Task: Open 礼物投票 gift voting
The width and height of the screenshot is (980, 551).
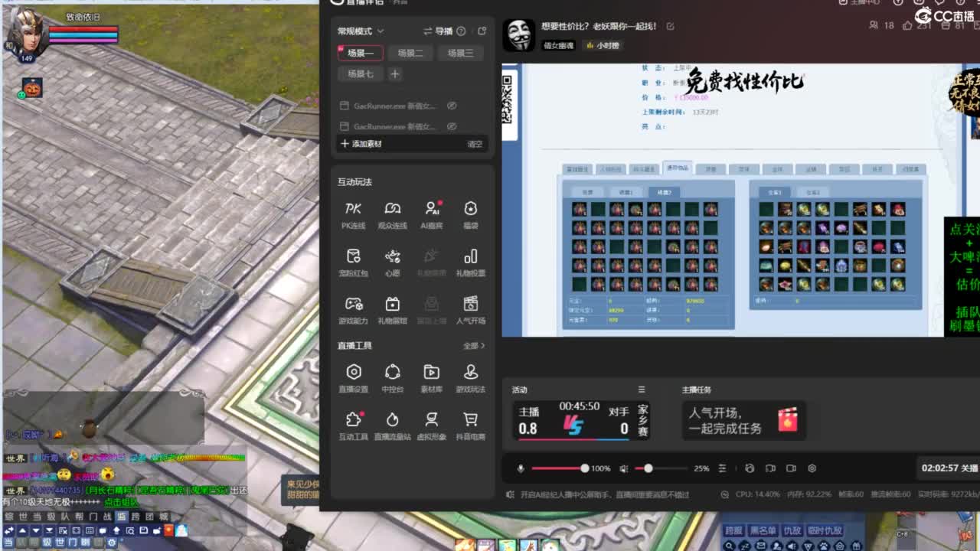Action: (x=470, y=260)
